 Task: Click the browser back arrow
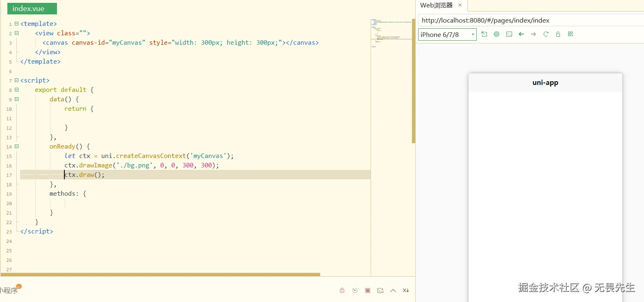click(x=521, y=34)
